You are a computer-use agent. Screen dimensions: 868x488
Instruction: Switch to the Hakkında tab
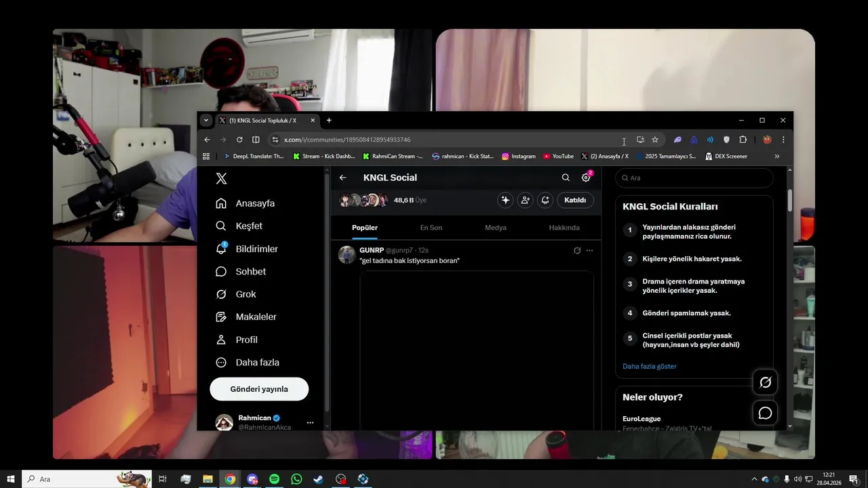pyautogui.click(x=564, y=228)
